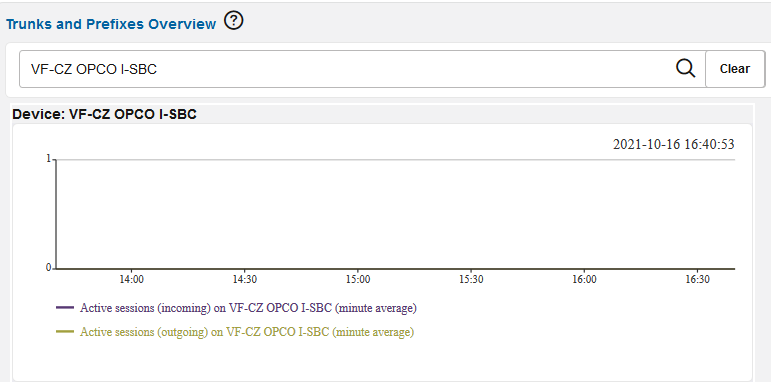Select the 15:30 time axis label
This screenshot has height=382, width=771.
click(471, 280)
